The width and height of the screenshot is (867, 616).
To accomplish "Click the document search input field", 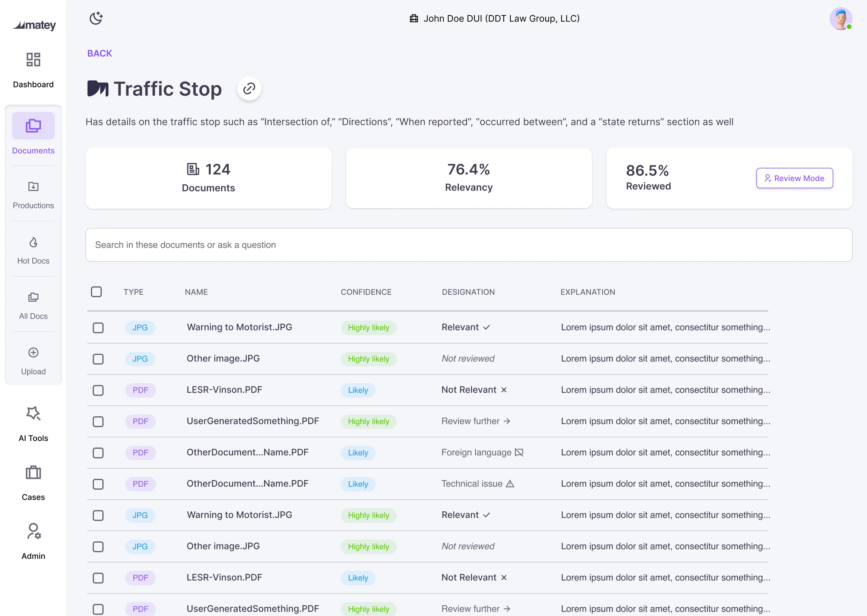I will click(468, 245).
